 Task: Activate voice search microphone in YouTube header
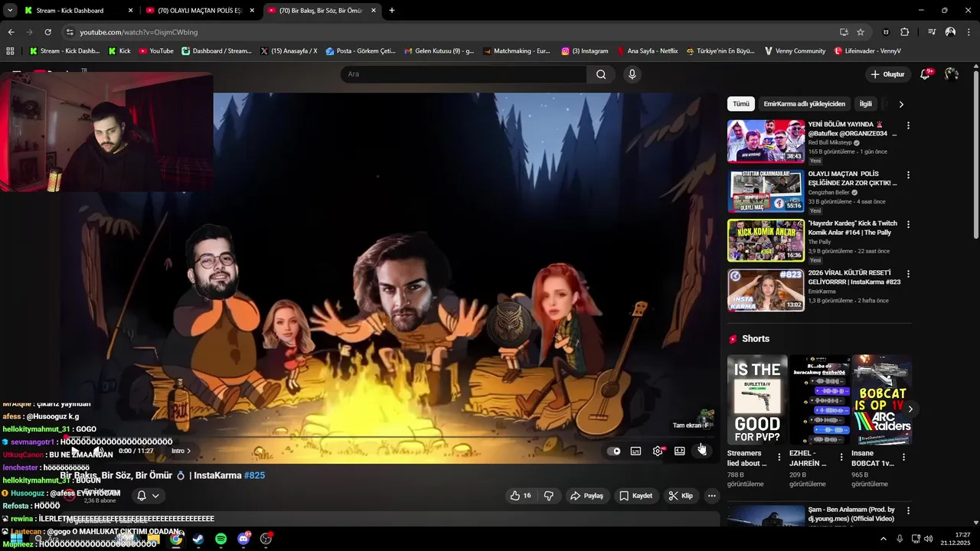[x=632, y=74]
